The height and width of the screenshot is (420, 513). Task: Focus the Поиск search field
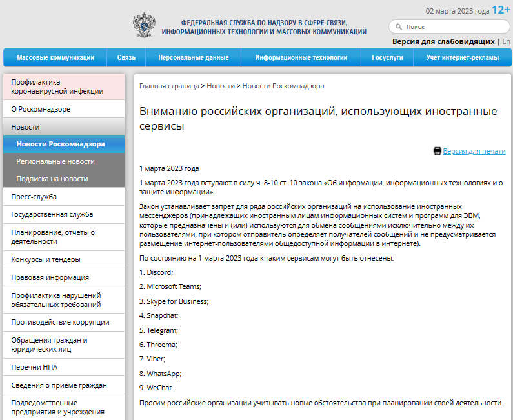449,26
